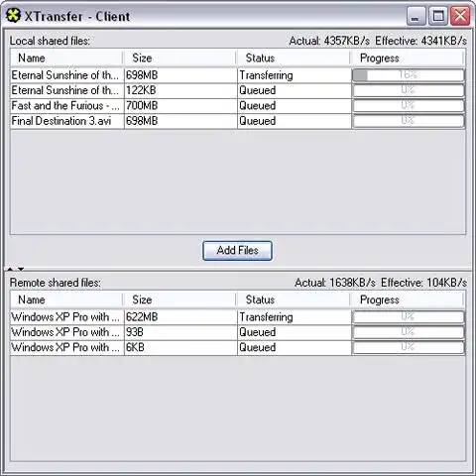
Task: Click the 122KB size cell
Action: (x=180, y=90)
